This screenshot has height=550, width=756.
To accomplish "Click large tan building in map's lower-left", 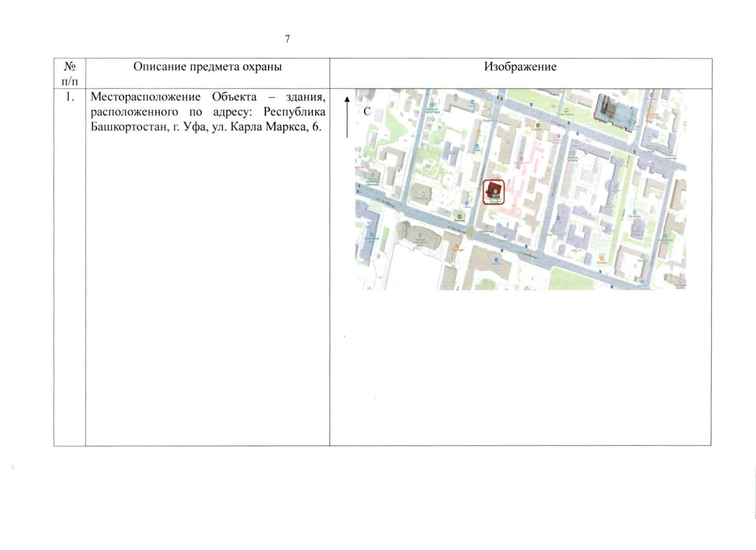I will click(418, 235).
